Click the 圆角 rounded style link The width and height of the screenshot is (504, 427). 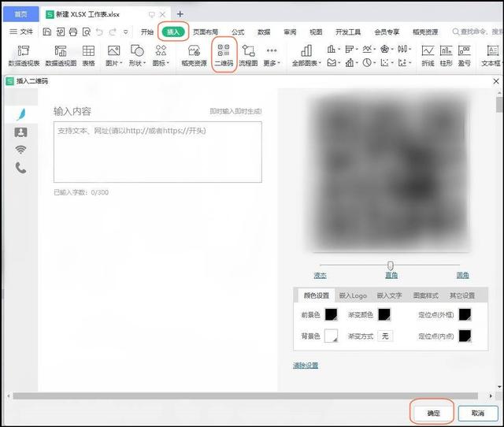(x=462, y=275)
